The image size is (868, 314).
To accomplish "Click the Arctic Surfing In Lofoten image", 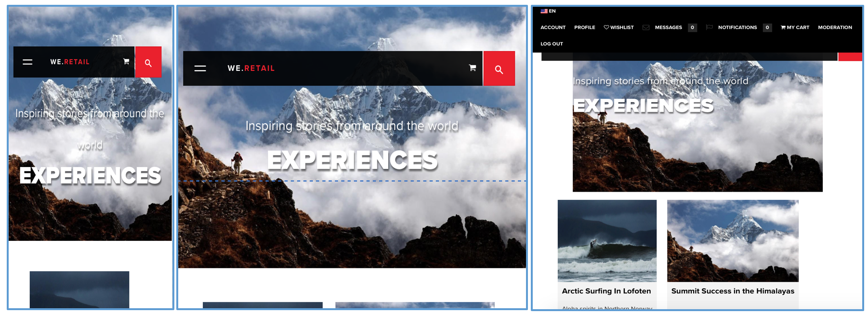I will pos(607,241).
